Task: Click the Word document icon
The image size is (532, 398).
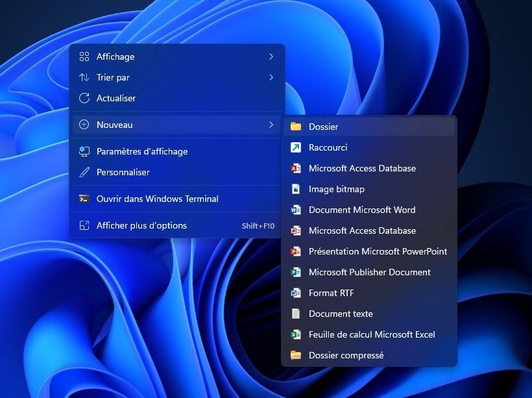Action: pos(296,210)
